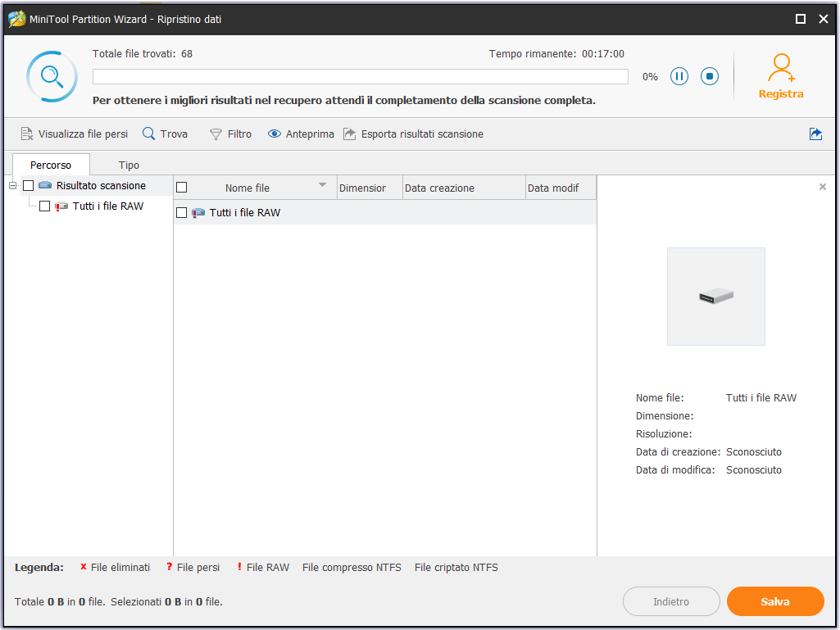Check Tutti i file RAW row checkbox in list
Image resolution: width=840 pixels, height=630 pixels.
pyautogui.click(x=182, y=213)
